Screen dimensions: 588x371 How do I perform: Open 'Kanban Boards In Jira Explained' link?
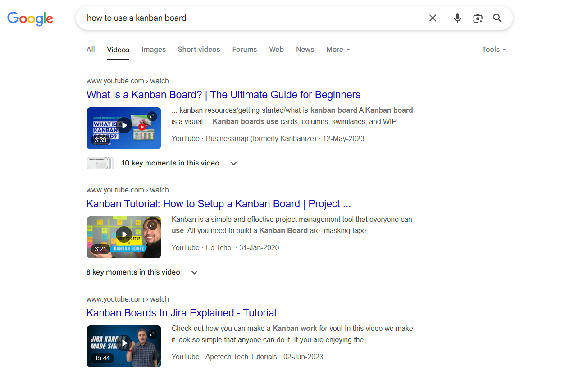pyautogui.click(x=181, y=313)
